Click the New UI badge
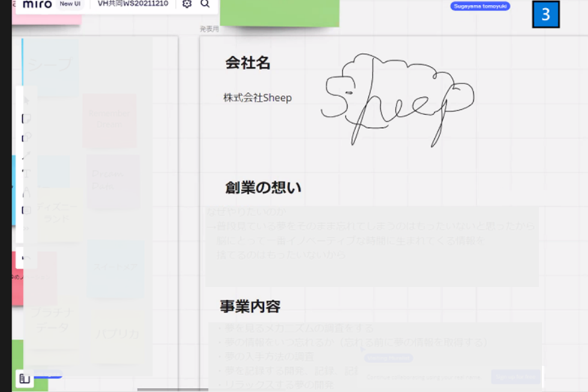588x392 pixels. tap(70, 4)
